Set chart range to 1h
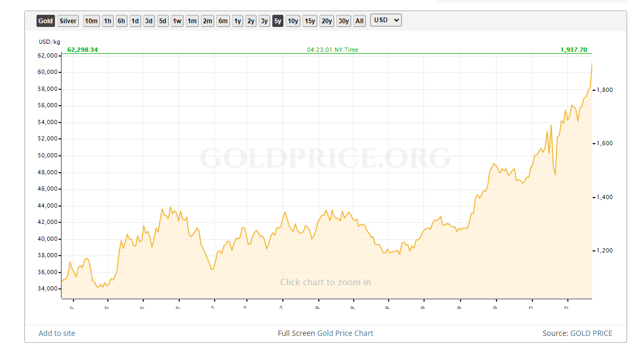Screen dimensions: 644x347 click(x=108, y=21)
